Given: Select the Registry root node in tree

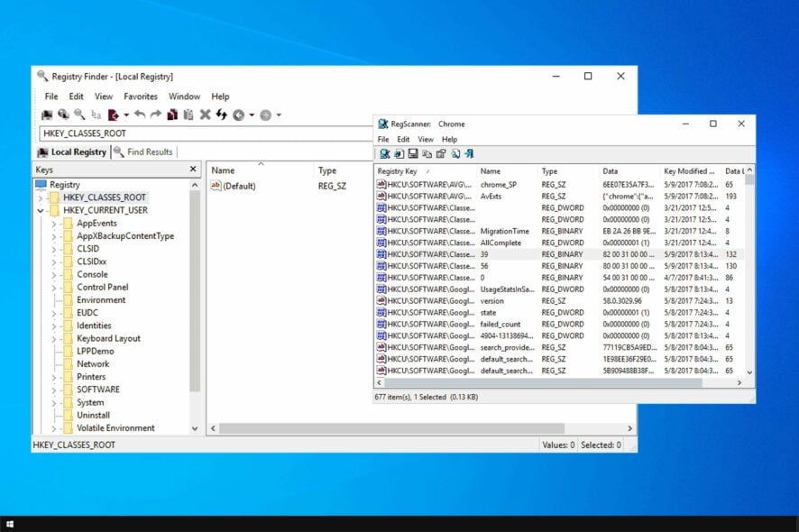Looking at the screenshot, I should [65, 185].
